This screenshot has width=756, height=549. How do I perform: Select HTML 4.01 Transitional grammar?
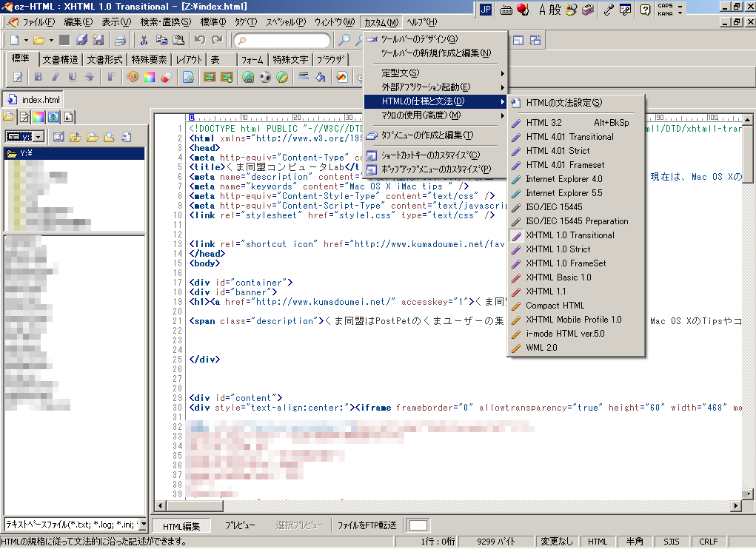tap(576, 138)
